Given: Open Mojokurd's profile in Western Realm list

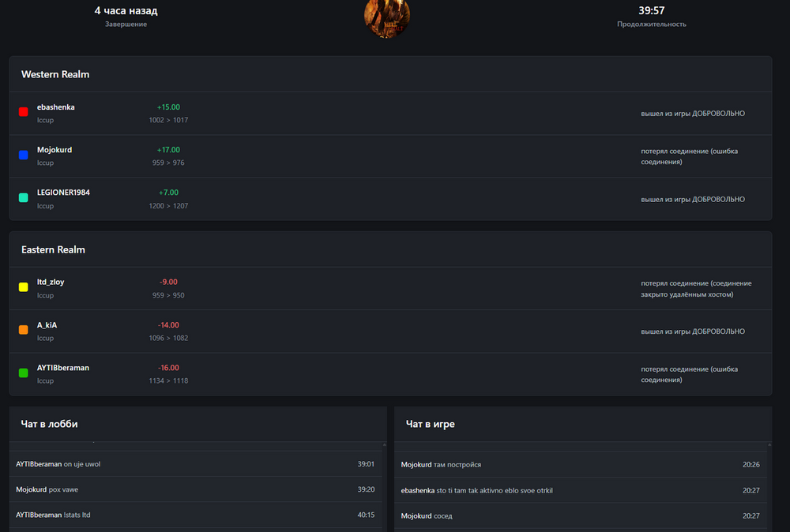Looking at the screenshot, I should (x=55, y=150).
